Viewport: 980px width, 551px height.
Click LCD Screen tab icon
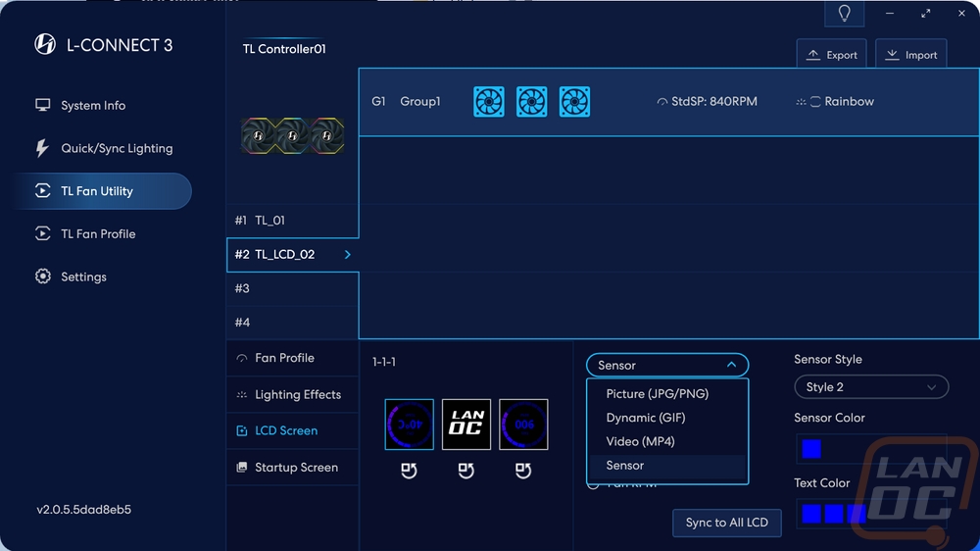242,431
